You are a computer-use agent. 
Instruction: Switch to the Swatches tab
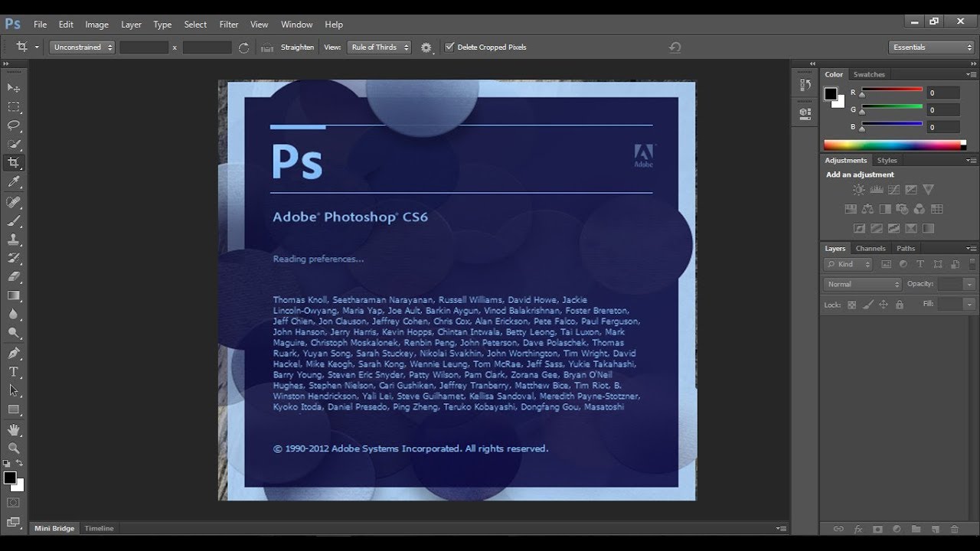tap(869, 74)
